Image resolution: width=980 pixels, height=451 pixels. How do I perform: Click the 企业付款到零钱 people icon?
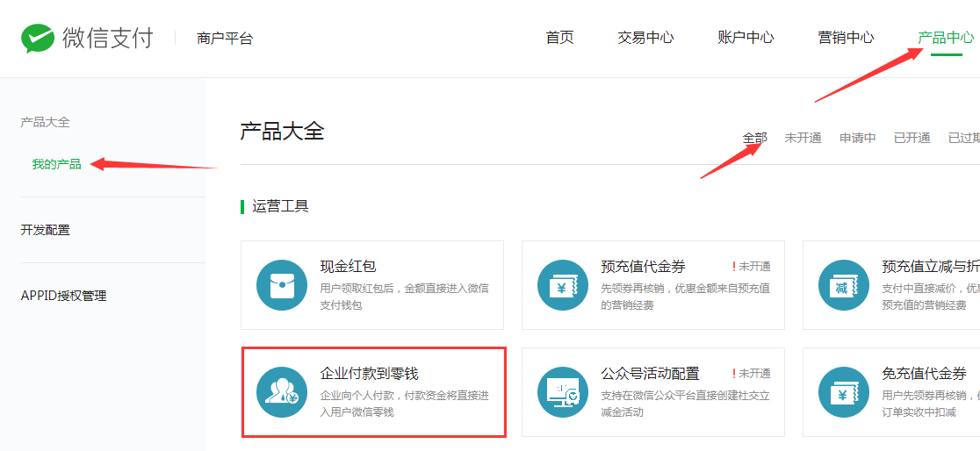click(282, 392)
